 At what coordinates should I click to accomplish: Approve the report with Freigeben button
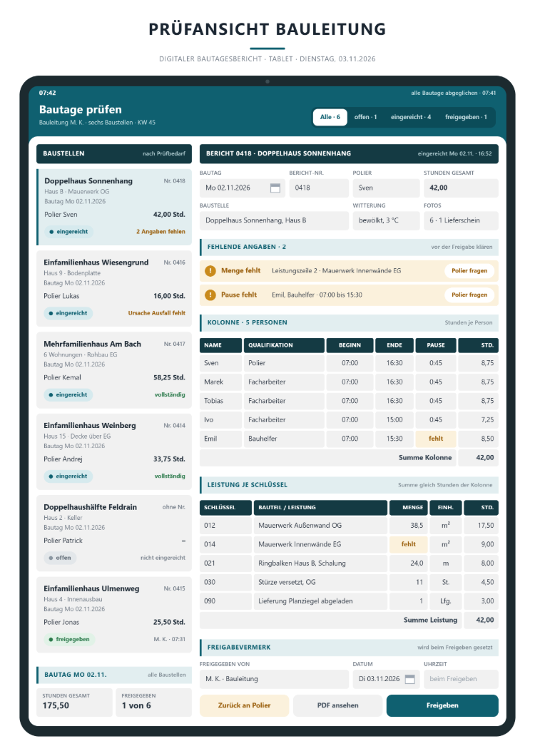pyautogui.click(x=442, y=705)
